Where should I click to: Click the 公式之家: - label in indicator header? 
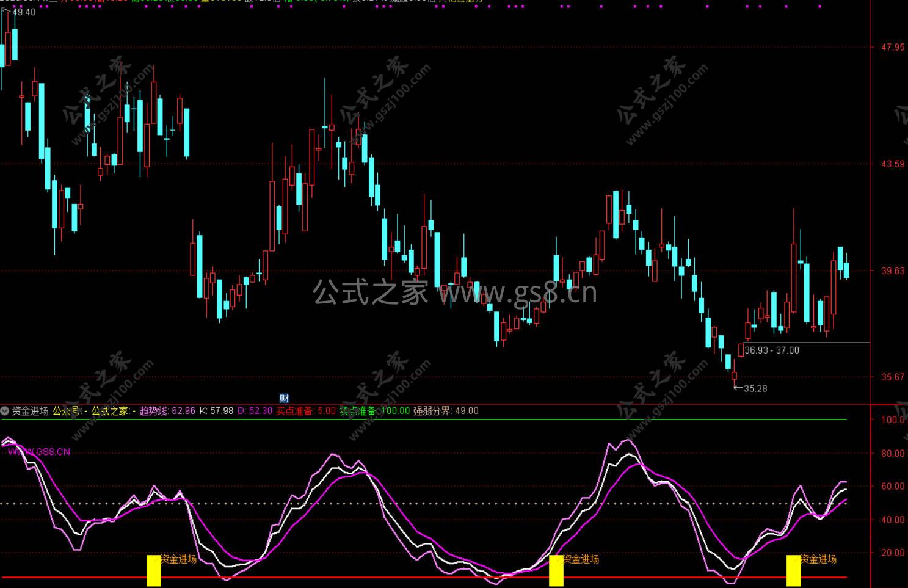[x=114, y=411]
